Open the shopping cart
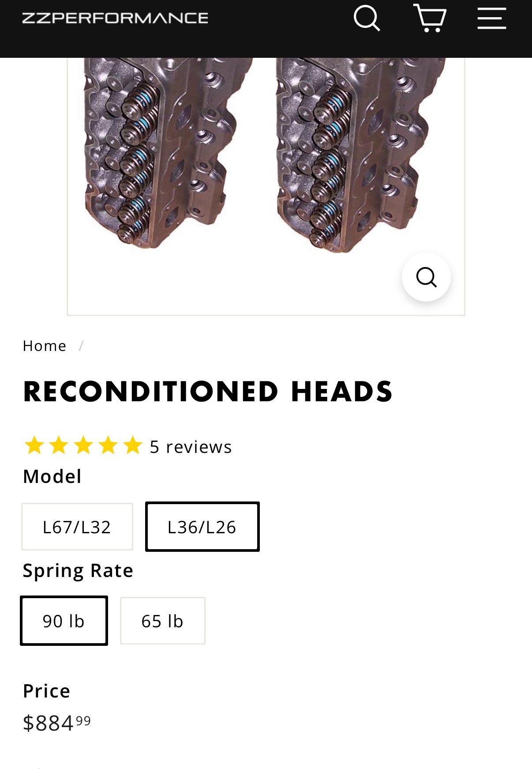Viewport: 532px width, 769px height. [x=430, y=19]
